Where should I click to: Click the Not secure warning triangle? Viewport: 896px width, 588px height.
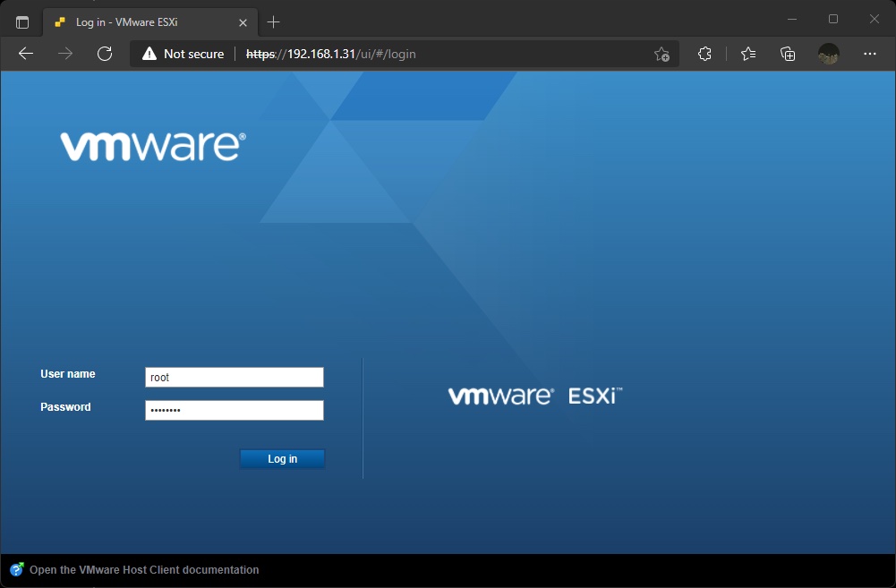[149, 54]
